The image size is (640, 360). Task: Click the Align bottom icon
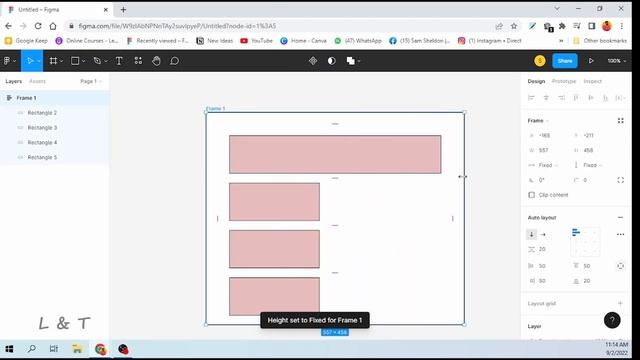click(605, 98)
